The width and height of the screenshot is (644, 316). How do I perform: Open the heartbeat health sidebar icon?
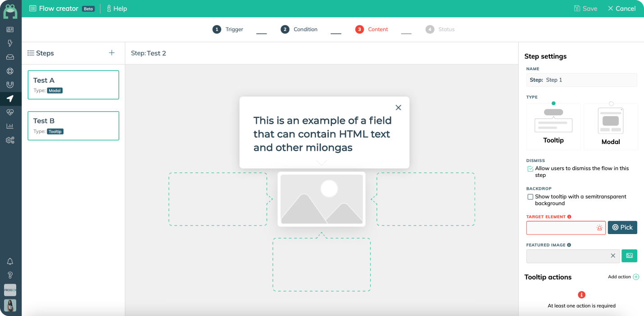click(10, 112)
